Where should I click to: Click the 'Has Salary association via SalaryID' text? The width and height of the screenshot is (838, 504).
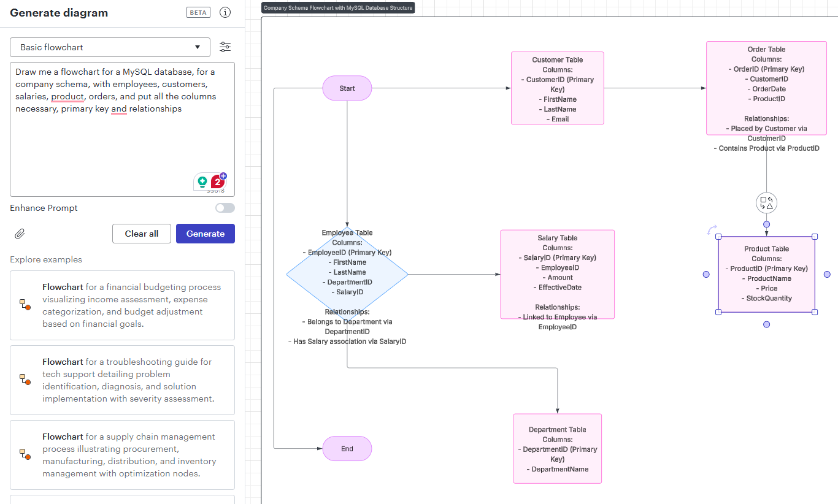[347, 342]
